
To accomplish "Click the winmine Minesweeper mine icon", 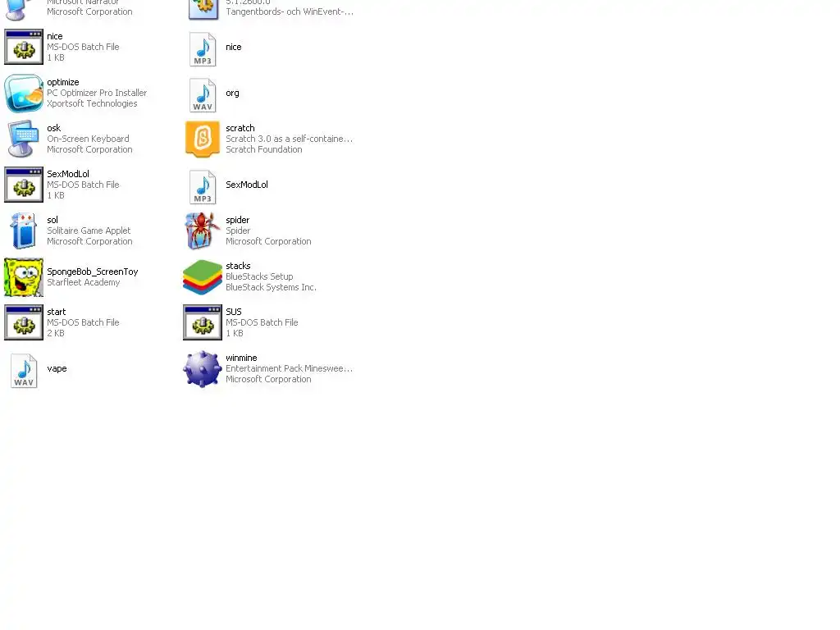I will pyautogui.click(x=203, y=368).
